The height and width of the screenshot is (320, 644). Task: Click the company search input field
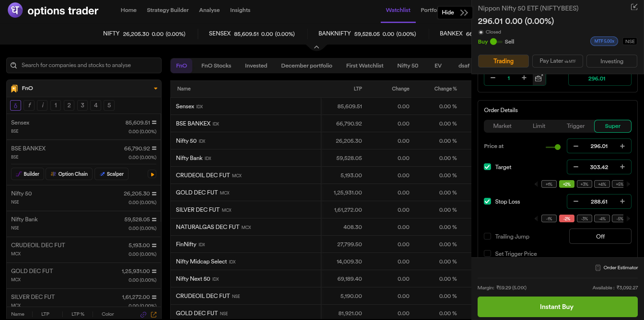point(84,65)
